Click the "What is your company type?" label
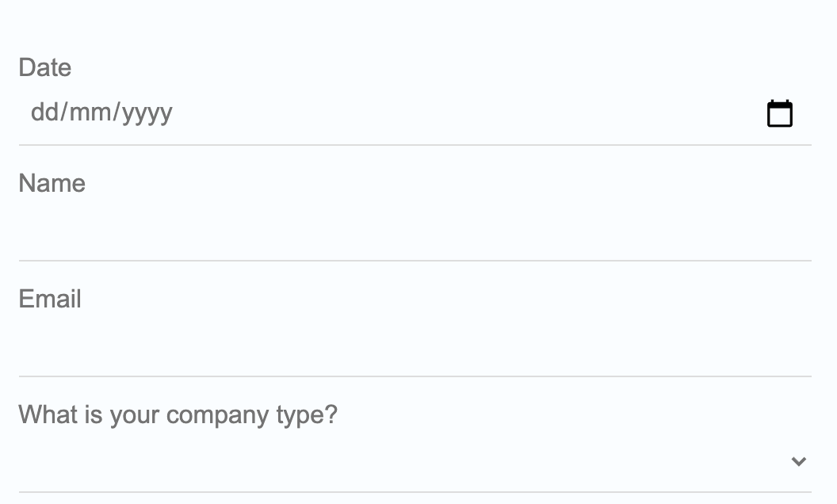Image resolution: width=837 pixels, height=504 pixels. [x=178, y=414]
